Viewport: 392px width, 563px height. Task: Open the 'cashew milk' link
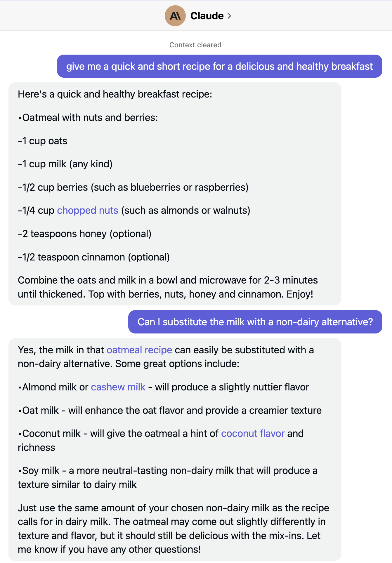[x=118, y=387]
